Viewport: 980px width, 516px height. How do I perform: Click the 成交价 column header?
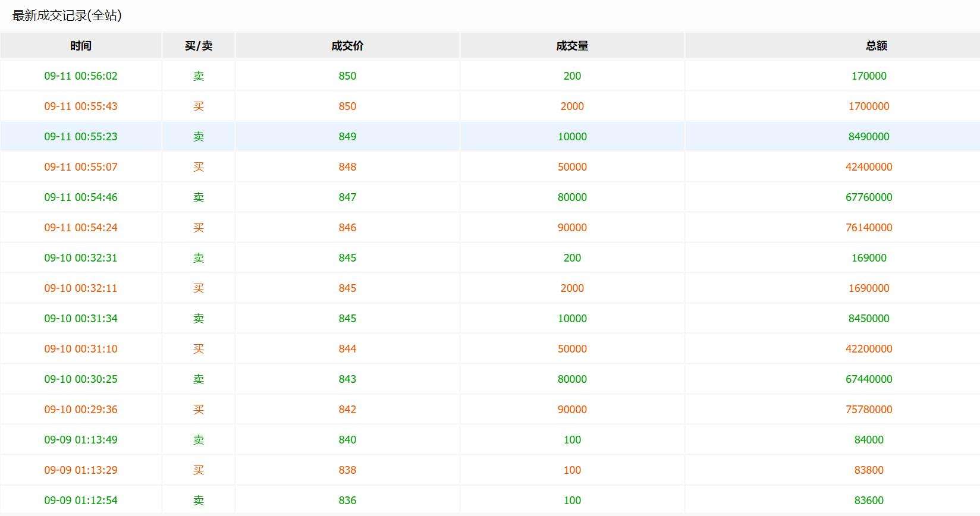pyautogui.click(x=347, y=46)
